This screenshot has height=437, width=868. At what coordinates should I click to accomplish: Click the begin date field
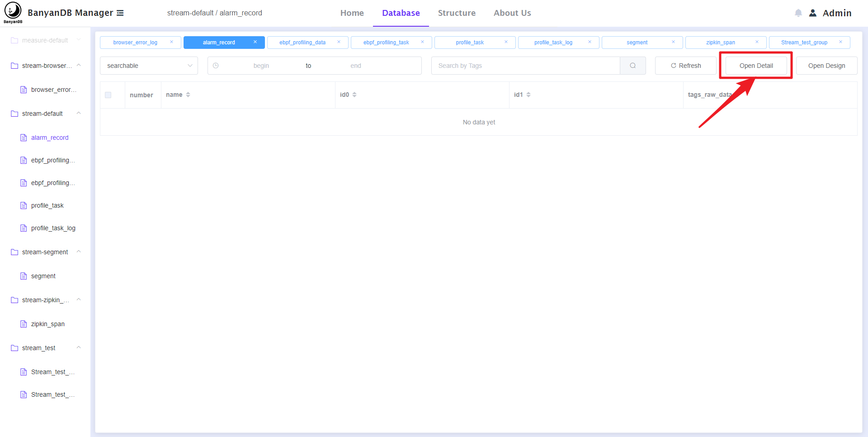pyautogui.click(x=261, y=66)
